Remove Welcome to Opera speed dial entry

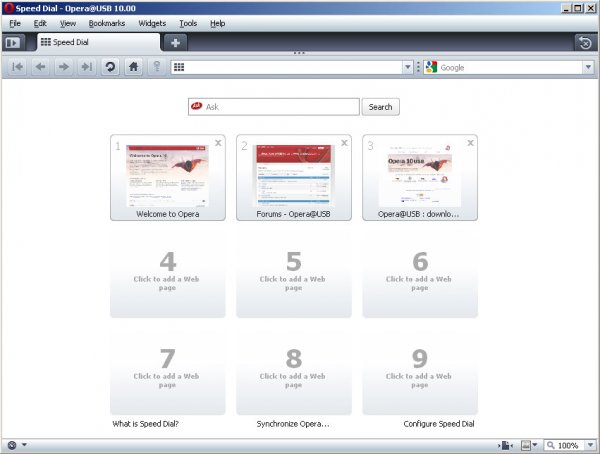(x=218, y=143)
